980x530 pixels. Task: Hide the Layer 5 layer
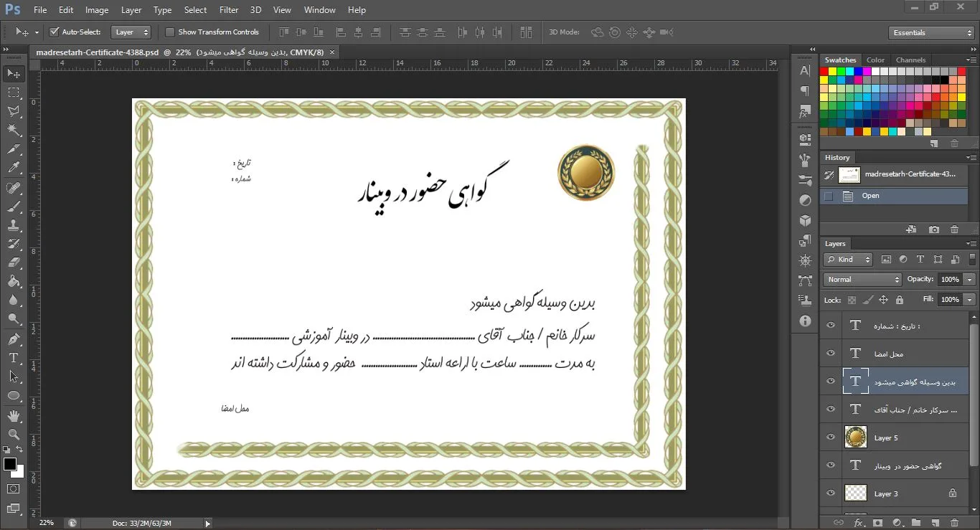(831, 437)
